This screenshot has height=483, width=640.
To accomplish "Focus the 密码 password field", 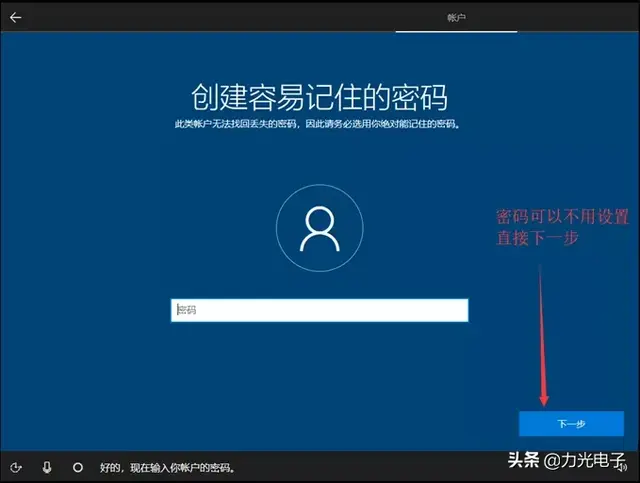I will click(320, 310).
